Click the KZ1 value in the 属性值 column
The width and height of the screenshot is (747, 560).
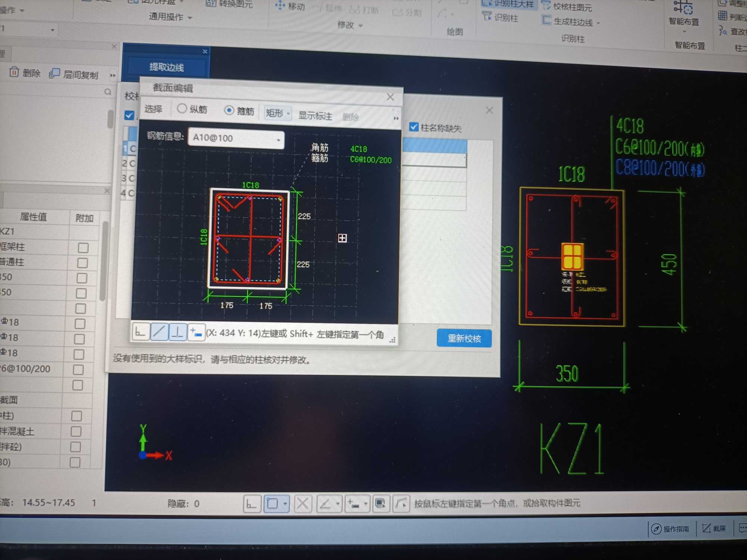[7, 231]
